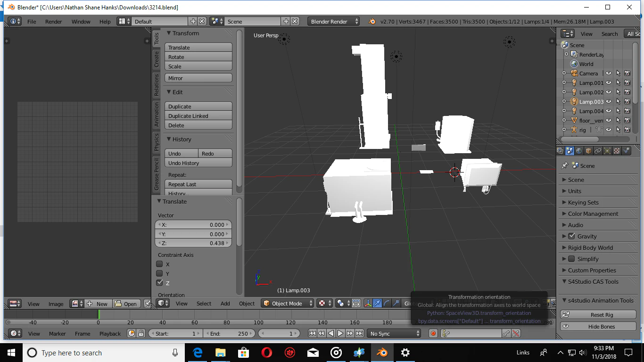Enable the Simplify checkbox
The height and width of the screenshot is (362, 644).
[571, 259]
